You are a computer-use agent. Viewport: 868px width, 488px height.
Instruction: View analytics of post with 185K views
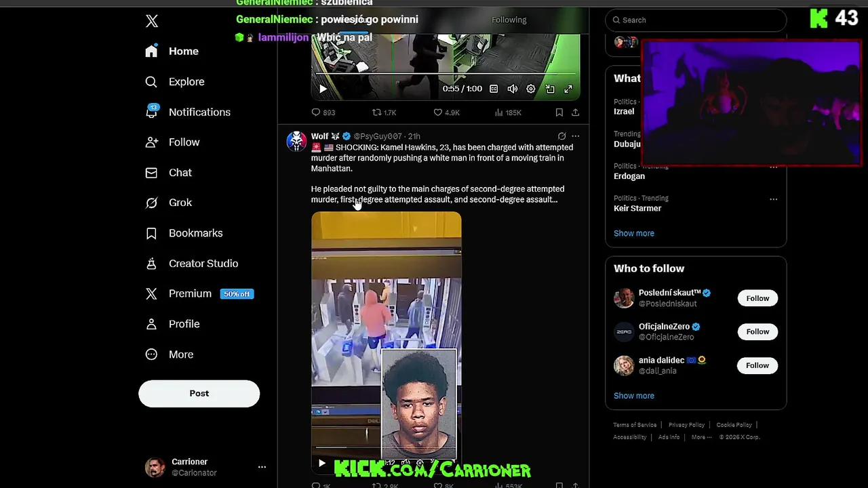coord(508,113)
